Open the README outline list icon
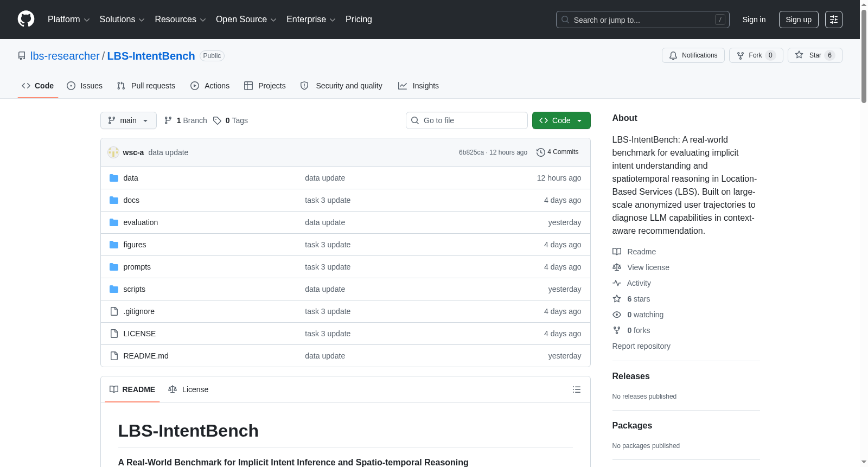 577,389
